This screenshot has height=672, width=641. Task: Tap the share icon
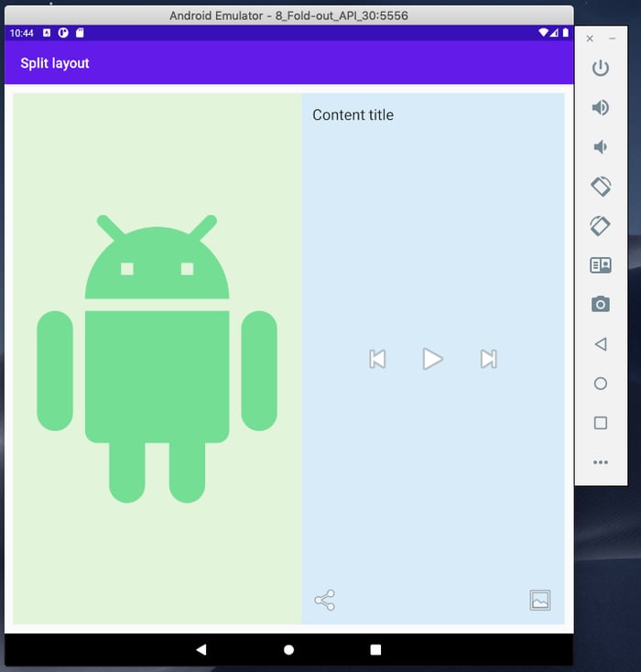pos(324,601)
